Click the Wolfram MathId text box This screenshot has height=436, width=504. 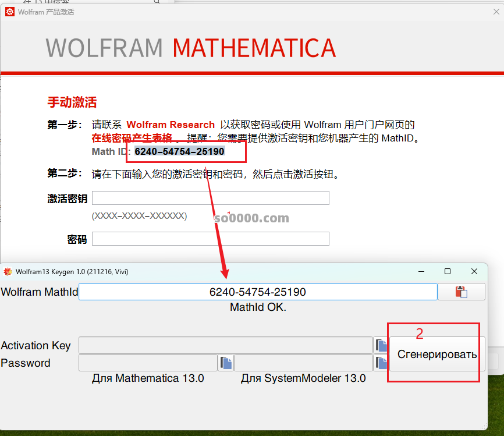coord(257,292)
